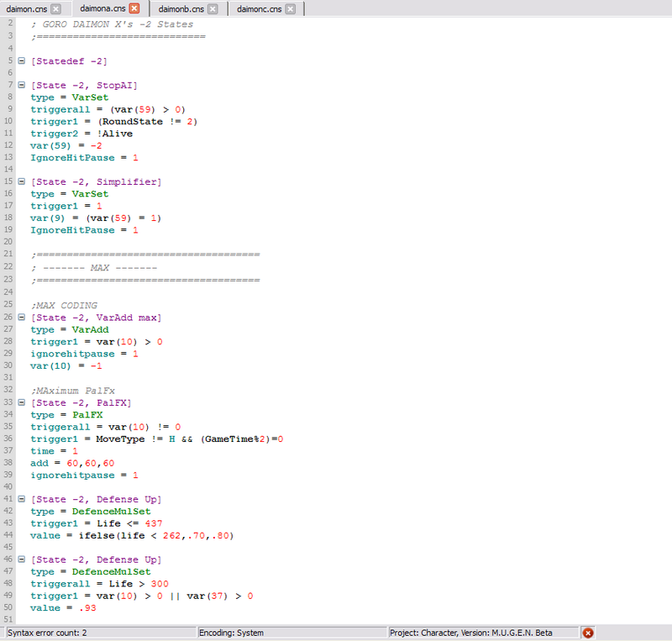
Task: Click the MoveType != H trigger line
Action: coord(157,439)
